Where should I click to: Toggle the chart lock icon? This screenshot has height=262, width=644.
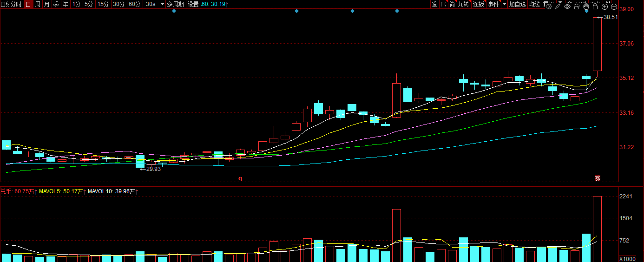(595, 7)
